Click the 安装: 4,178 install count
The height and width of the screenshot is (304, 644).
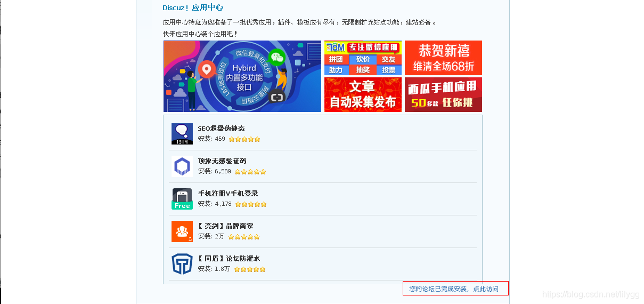coord(215,204)
